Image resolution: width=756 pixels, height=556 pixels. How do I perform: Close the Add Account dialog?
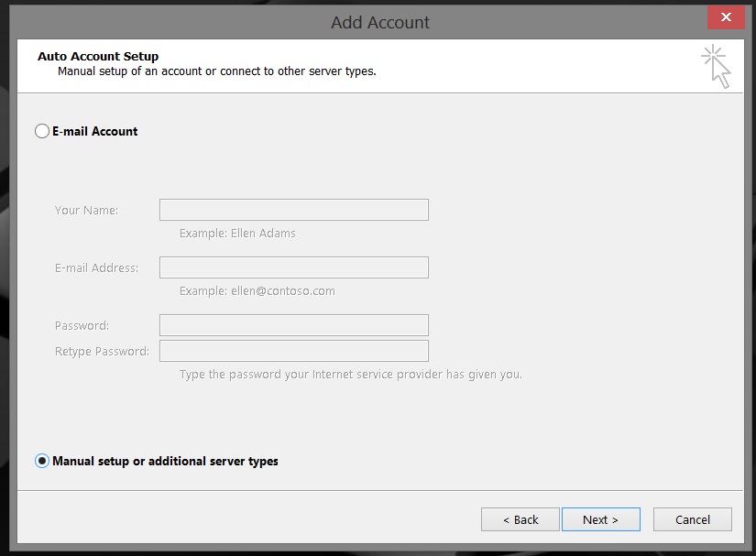tap(726, 16)
